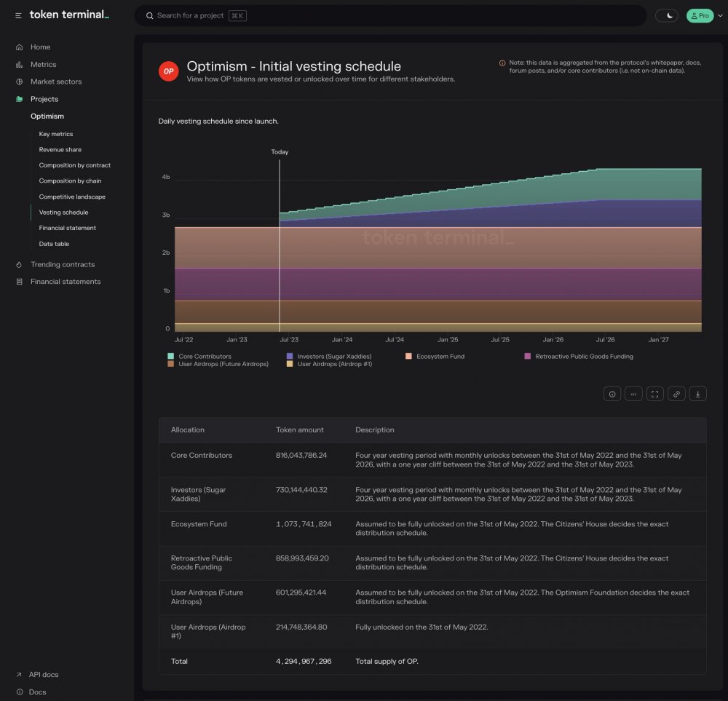Go to Revenue share
Viewport: 728px width, 701px height.
[x=60, y=149]
